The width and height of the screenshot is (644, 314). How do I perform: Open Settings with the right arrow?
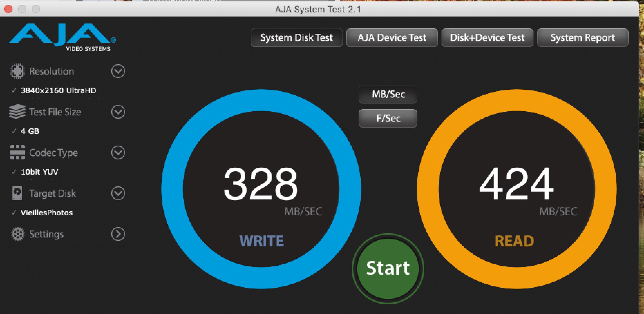tap(118, 234)
